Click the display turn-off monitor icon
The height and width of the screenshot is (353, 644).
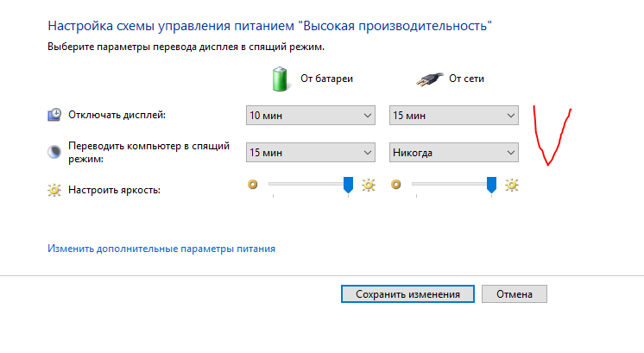[x=54, y=115]
